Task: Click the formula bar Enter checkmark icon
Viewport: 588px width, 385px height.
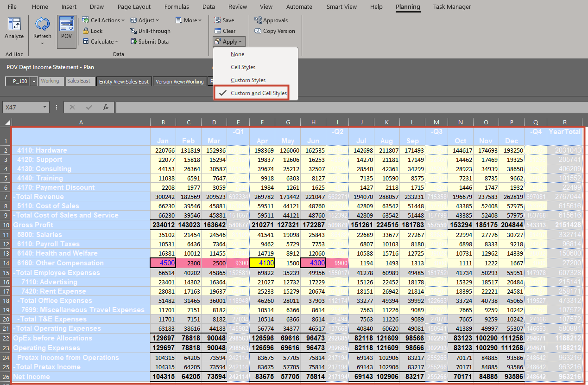Action: click(89, 107)
